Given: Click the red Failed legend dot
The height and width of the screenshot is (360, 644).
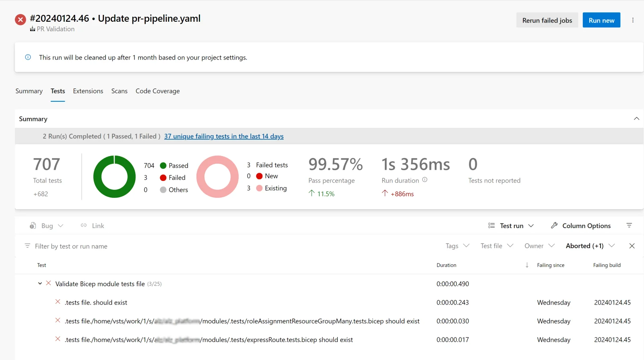Looking at the screenshot, I should pyautogui.click(x=163, y=177).
